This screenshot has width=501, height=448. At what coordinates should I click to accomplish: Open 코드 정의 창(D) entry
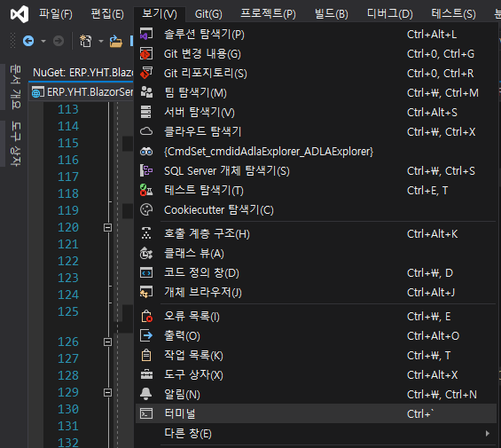(317, 272)
